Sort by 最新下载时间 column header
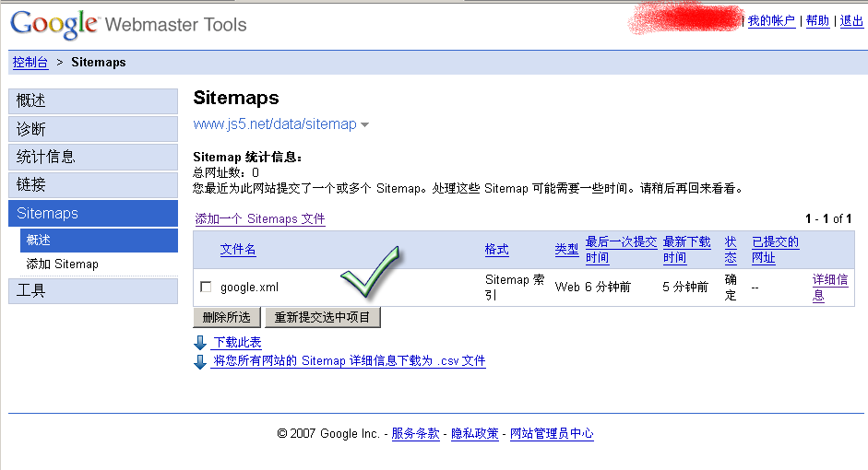This screenshot has width=868, height=470. click(x=686, y=250)
